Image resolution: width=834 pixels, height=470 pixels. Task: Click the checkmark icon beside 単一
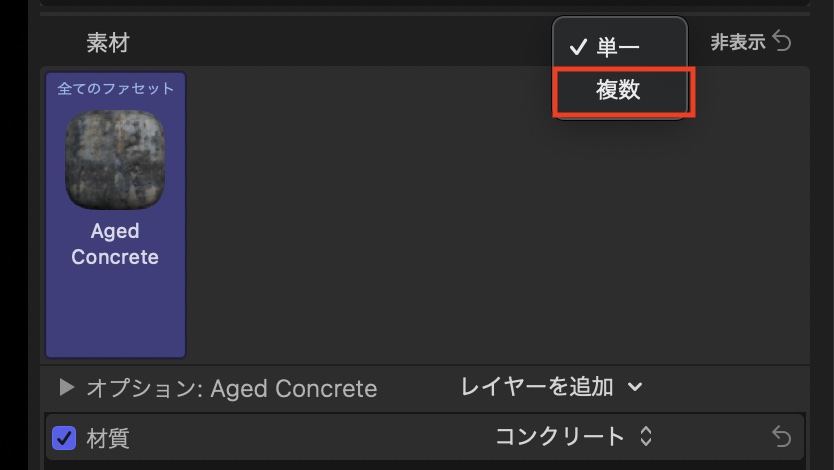click(577, 47)
